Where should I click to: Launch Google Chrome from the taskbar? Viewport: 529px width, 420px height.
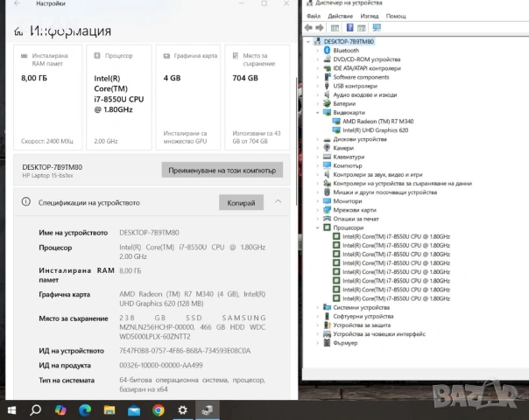coord(159,410)
